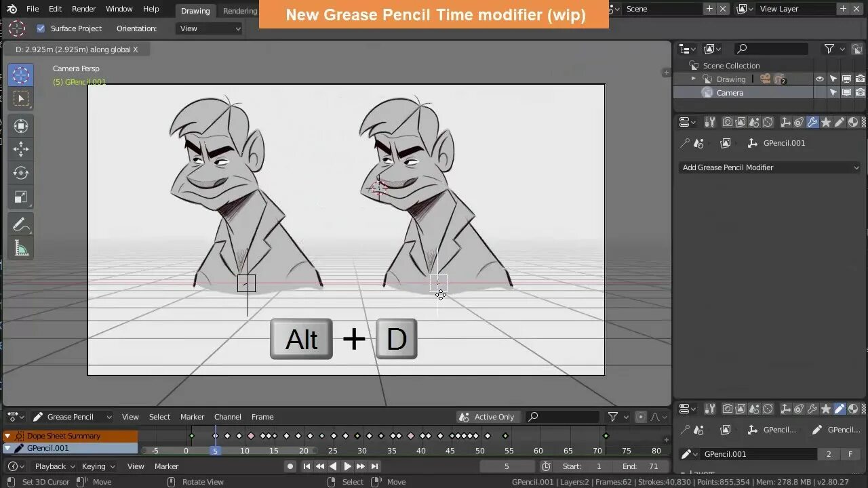The image size is (868, 488).
Task: Toggle render visibility of Drawing collection
Action: pyautogui.click(x=860, y=79)
